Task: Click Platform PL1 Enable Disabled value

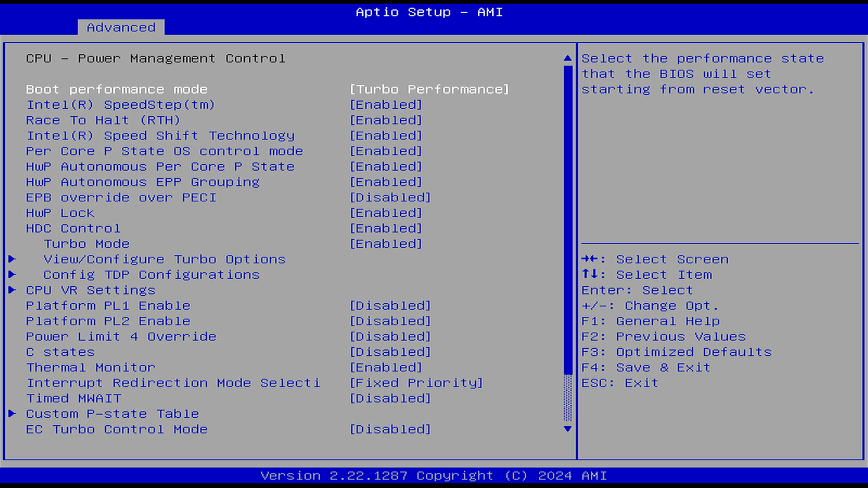Action: point(390,305)
